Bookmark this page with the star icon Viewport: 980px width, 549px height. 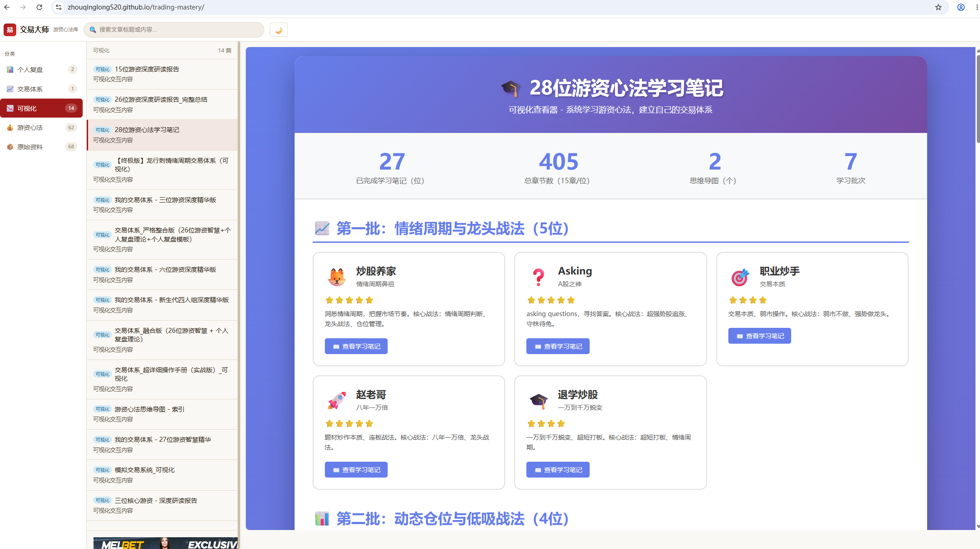(938, 7)
